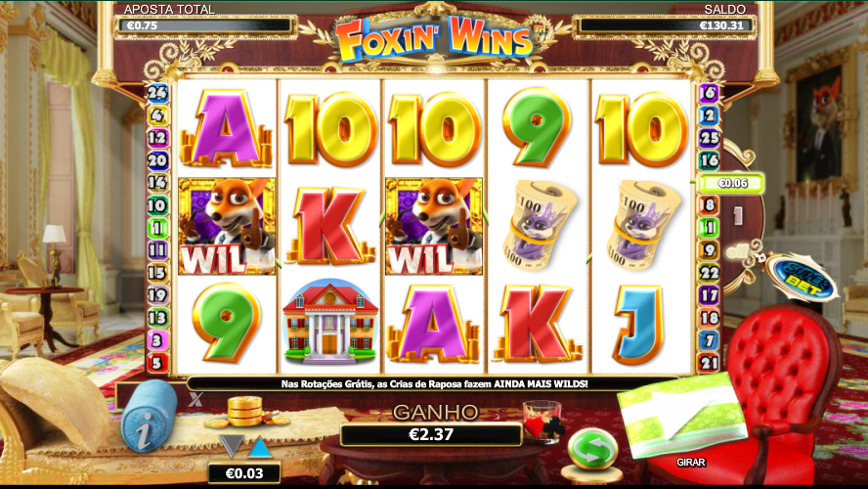Click the €0.06 line win label
The image size is (868, 489).
pyautogui.click(x=732, y=183)
